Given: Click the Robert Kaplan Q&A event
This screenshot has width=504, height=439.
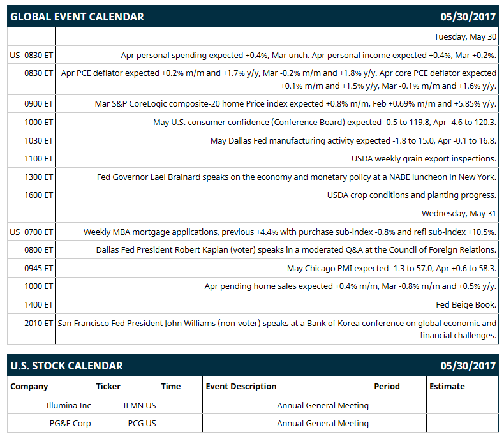Looking at the screenshot, I should (x=296, y=249).
